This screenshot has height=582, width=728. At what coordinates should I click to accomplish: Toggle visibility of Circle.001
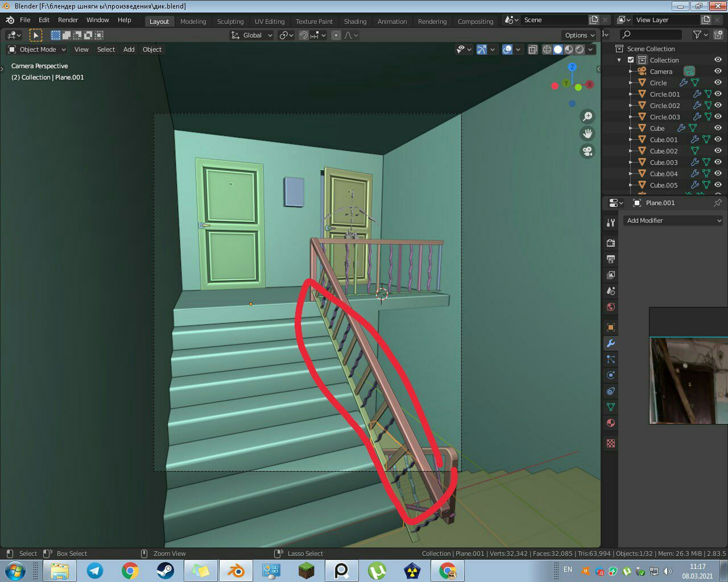[718, 94]
